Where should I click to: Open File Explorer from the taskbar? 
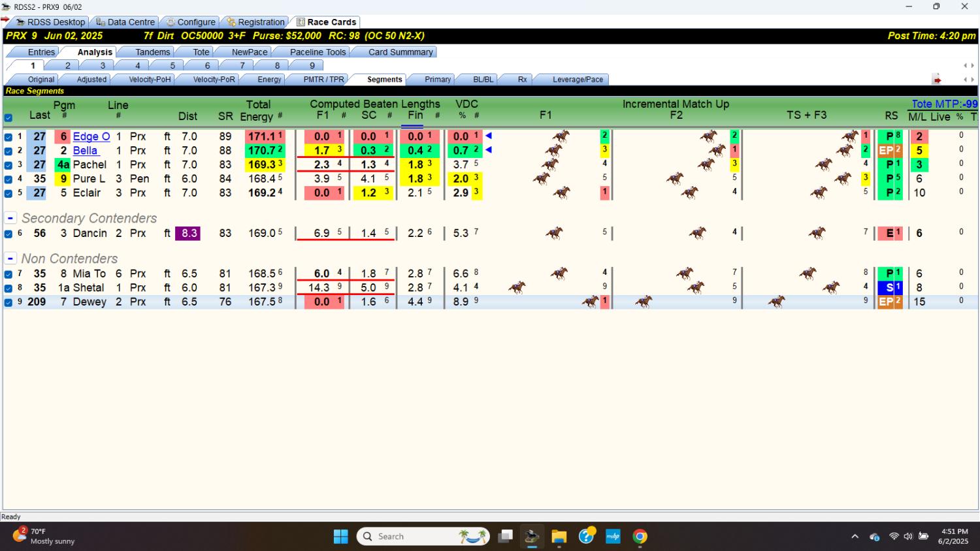(x=559, y=536)
